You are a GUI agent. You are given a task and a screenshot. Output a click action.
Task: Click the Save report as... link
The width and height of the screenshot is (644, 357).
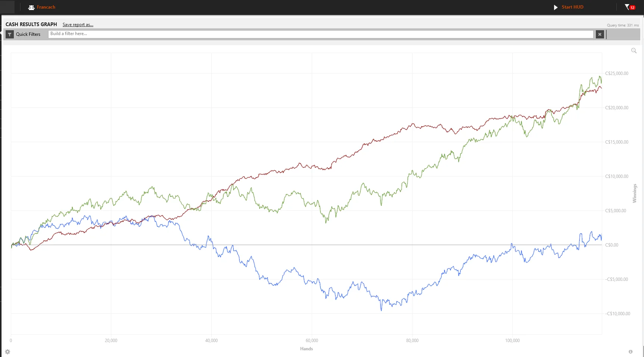pyautogui.click(x=78, y=25)
